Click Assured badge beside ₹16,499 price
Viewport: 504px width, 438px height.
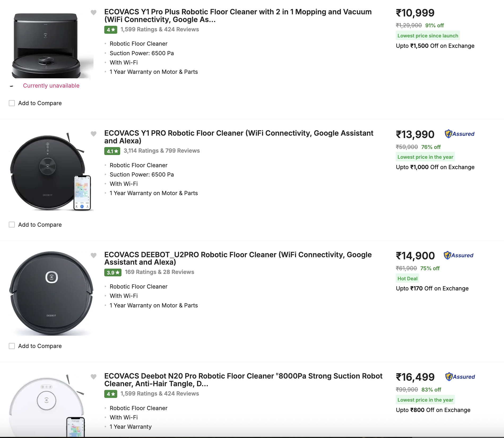point(460,377)
